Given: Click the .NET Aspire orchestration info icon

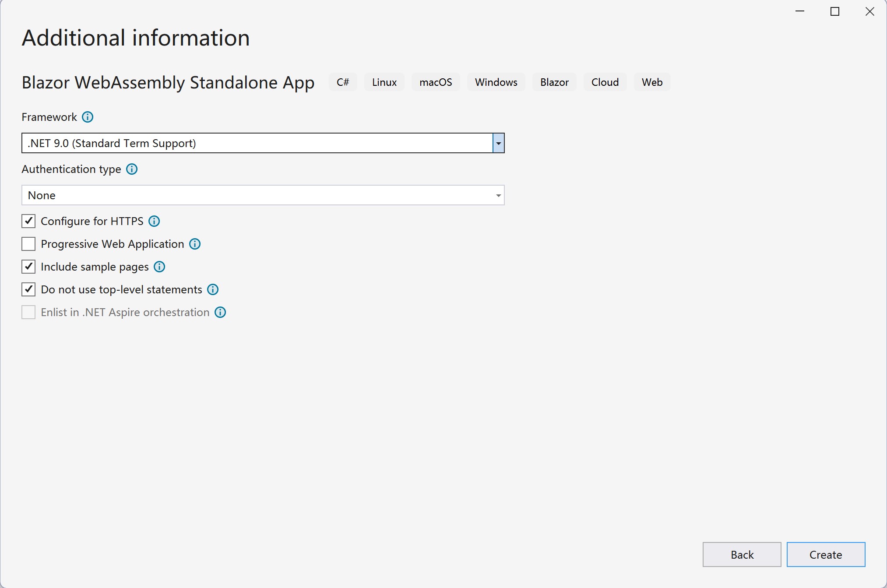Looking at the screenshot, I should coord(220,312).
